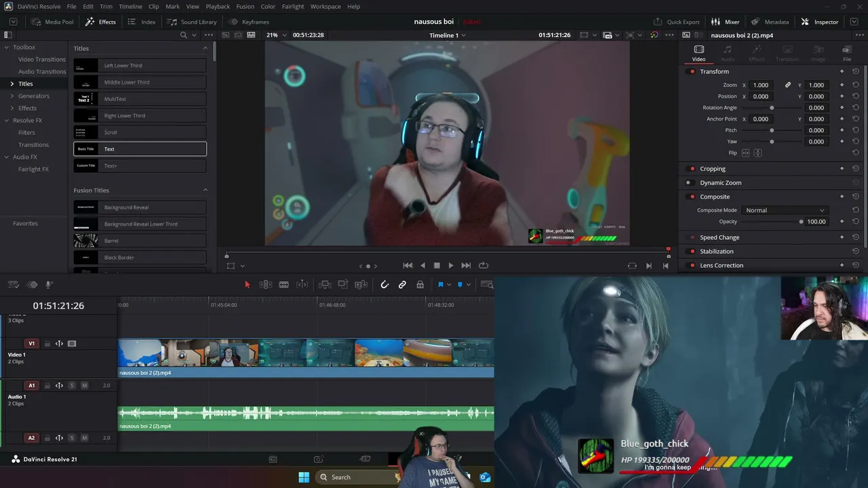Adjust the Opacity slider handle
868x488 pixels.
tap(801, 222)
